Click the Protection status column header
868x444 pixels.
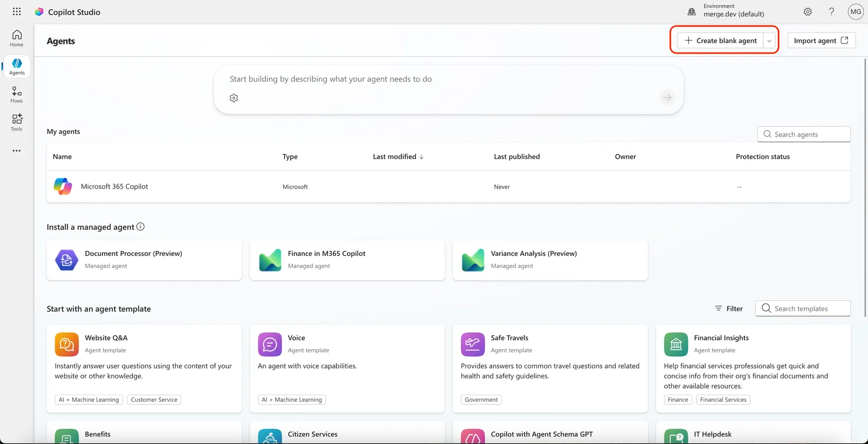coord(763,157)
